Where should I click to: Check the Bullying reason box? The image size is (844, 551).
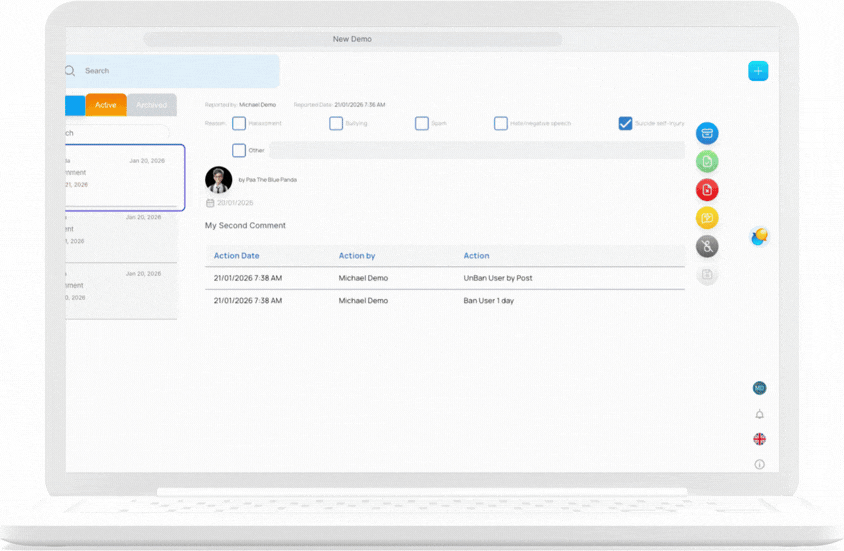336,123
